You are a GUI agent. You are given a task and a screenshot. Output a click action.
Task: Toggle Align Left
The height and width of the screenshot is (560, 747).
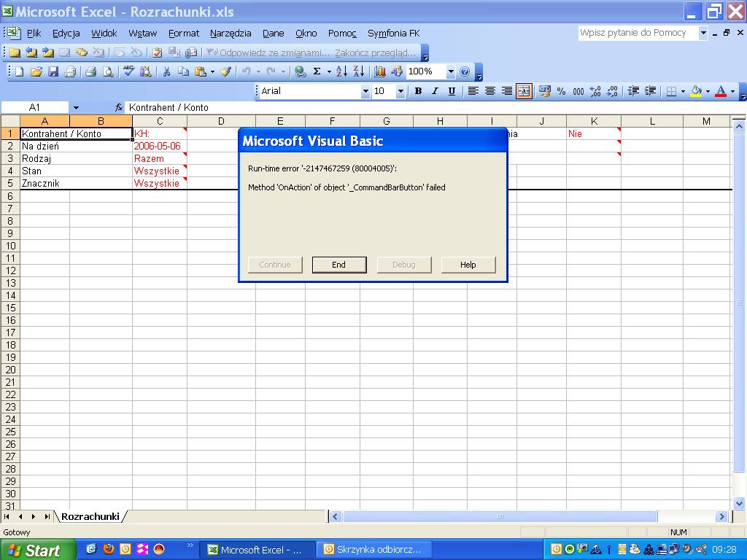tap(473, 91)
